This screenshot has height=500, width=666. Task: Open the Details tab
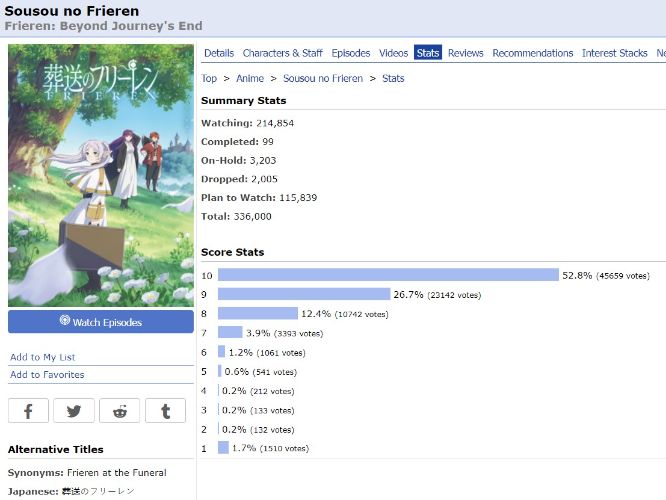219,53
